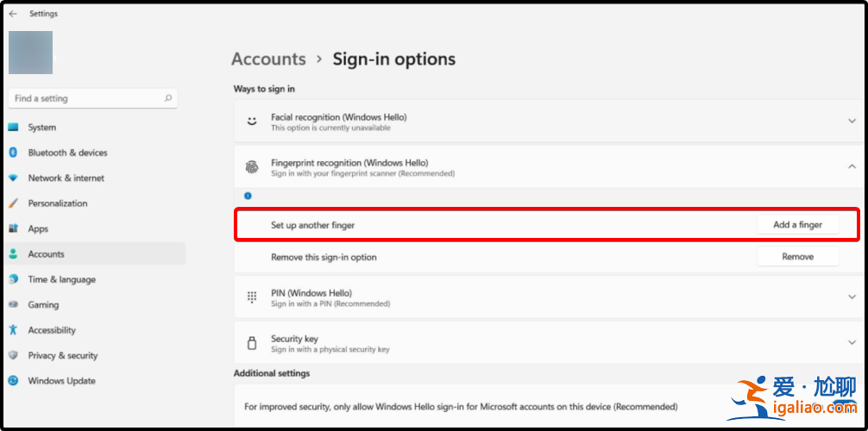Image resolution: width=868 pixels, height=431 pixels.
Task: Open Bluetooth & devices settings
Action: 95,153
